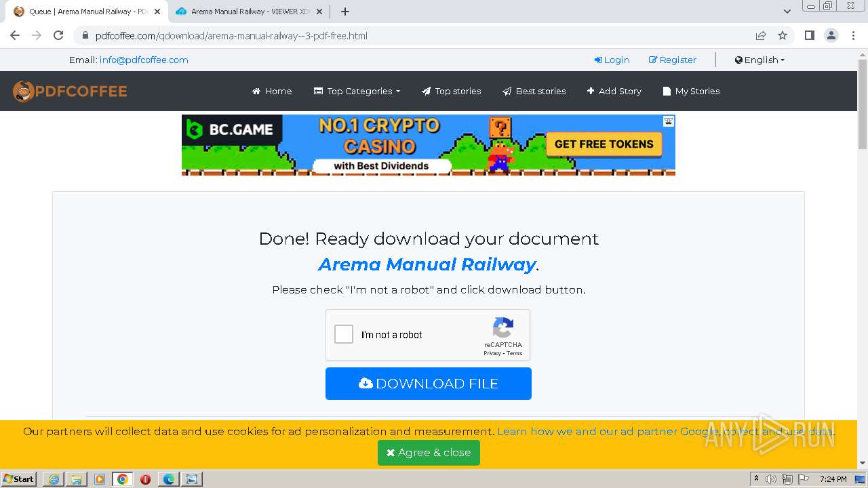The width and height of the screenshot is (868, 488).
Task: Close the VIEWER XD tab
Action: [x=319, y=12]
